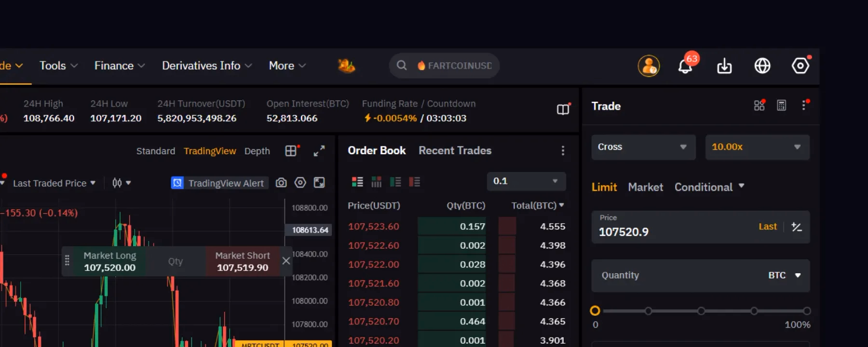The image size is (868, 347).
Task: Open the More menu
Action: pos(287,66)
